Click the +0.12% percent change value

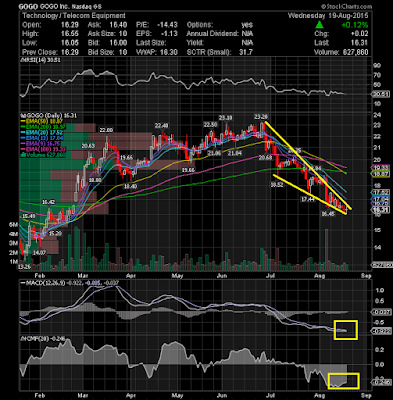click(354, 25)
